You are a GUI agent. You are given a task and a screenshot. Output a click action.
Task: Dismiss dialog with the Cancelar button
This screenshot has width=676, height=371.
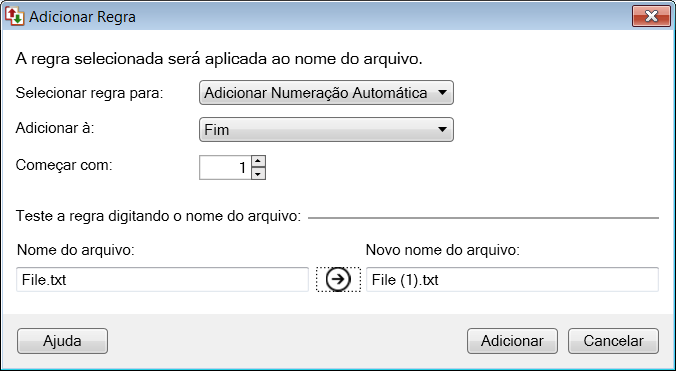(x=613, y=341)
